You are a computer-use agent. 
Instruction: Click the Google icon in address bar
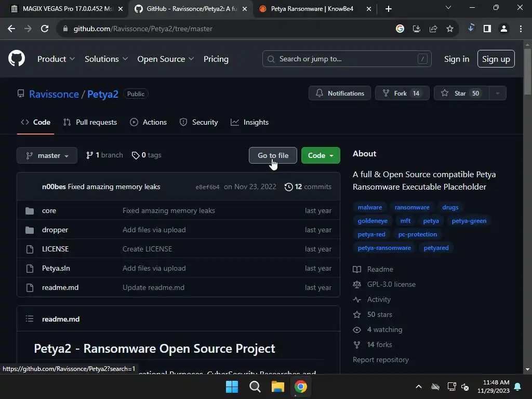coord(400,29)
